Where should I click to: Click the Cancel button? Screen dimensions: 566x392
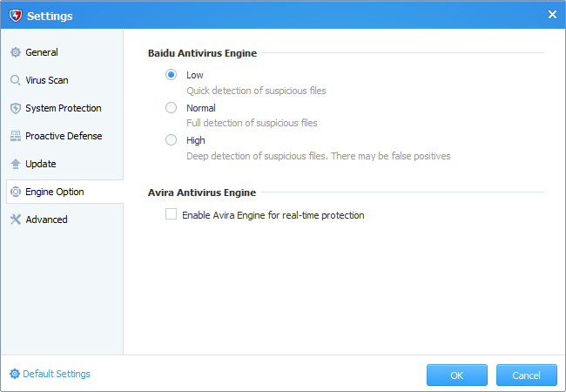(x=527, y=375)
